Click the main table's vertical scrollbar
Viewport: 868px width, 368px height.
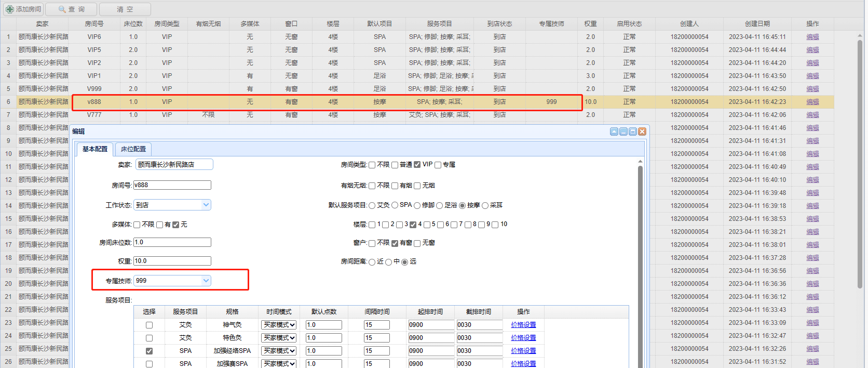pos(860,164)
